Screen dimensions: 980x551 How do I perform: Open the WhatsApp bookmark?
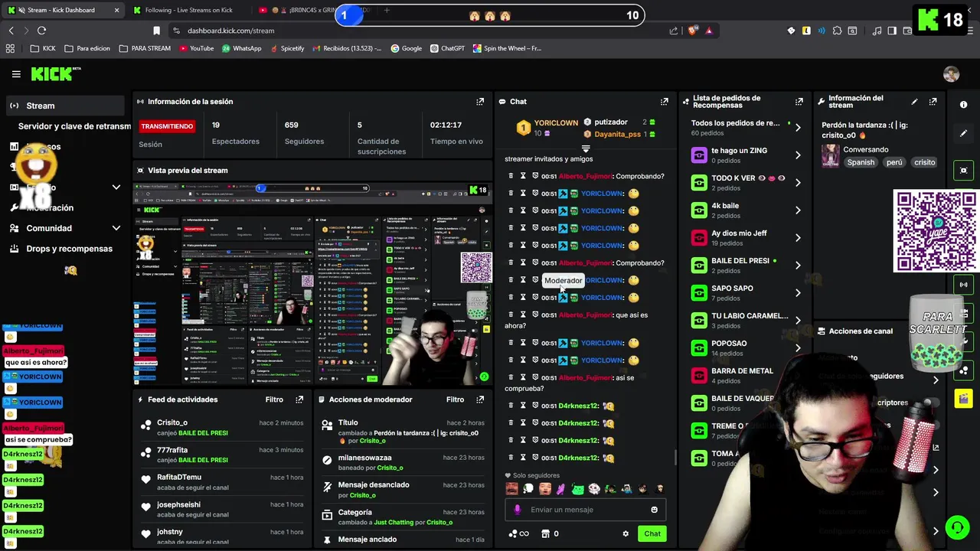pyautogui.click(x=241, y=48)
